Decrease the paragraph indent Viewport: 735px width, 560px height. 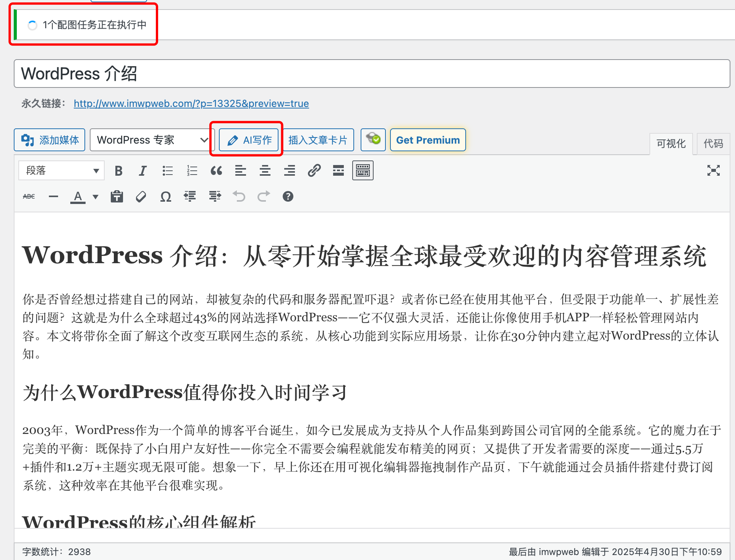(x=190, y=196)
